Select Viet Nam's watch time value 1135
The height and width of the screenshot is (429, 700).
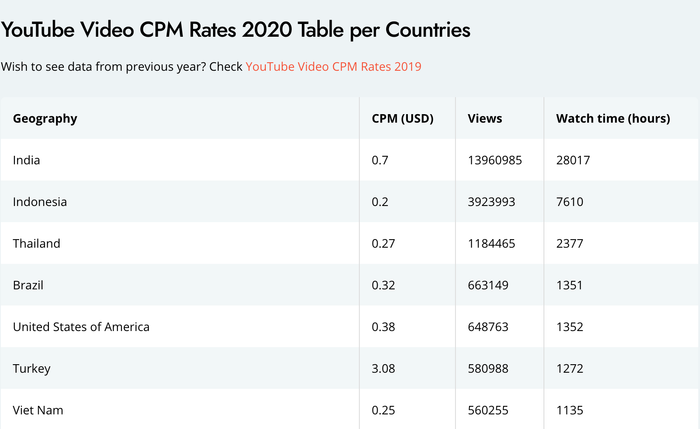point(570,410)
